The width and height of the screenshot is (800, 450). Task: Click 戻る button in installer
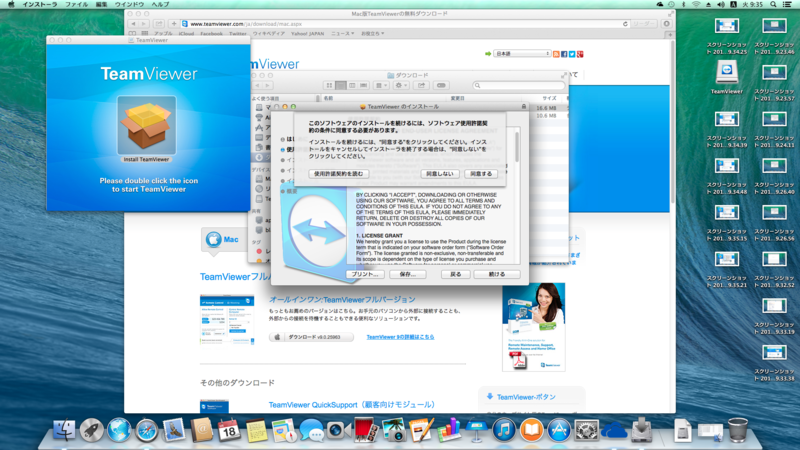456,274
